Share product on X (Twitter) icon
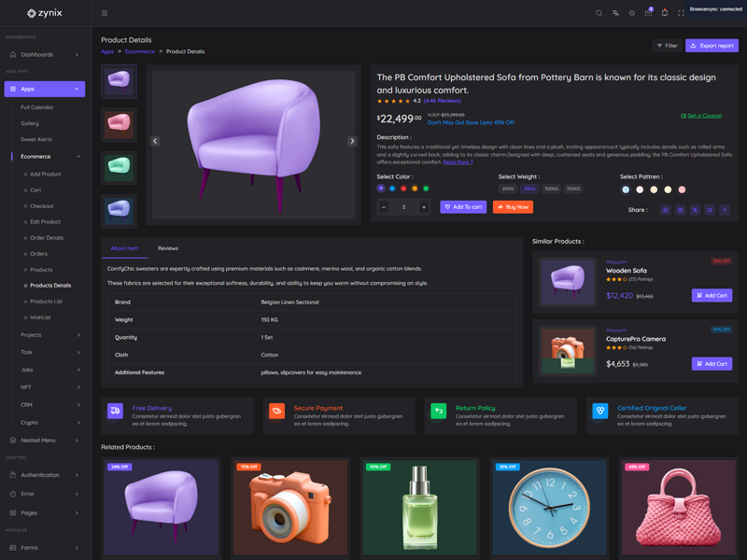This screenshot has width=747, height=560. tap(695, 210)
